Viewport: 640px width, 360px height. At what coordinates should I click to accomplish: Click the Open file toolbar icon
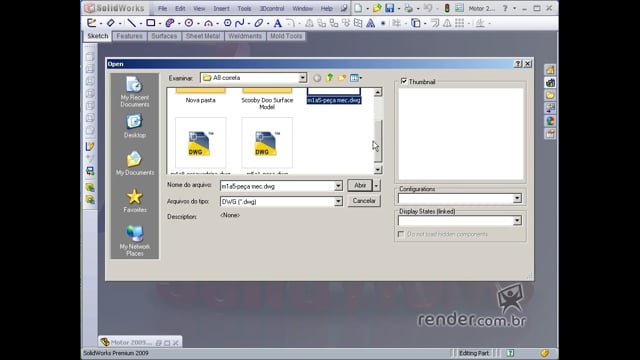[x=377, y=8]
